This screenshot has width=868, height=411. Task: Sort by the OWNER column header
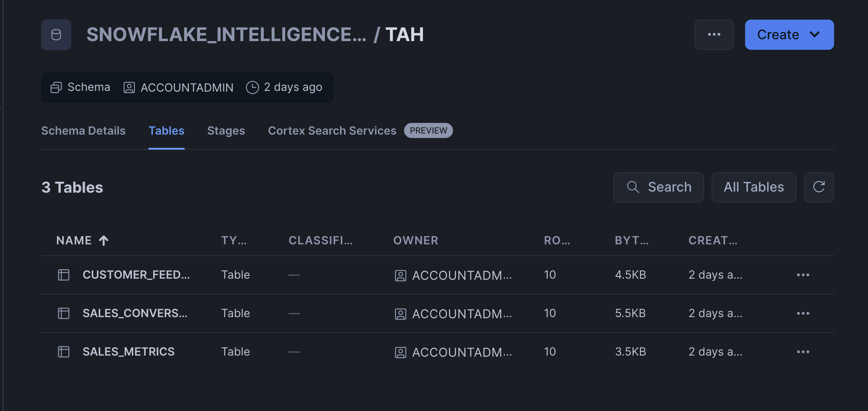[416, 241]
